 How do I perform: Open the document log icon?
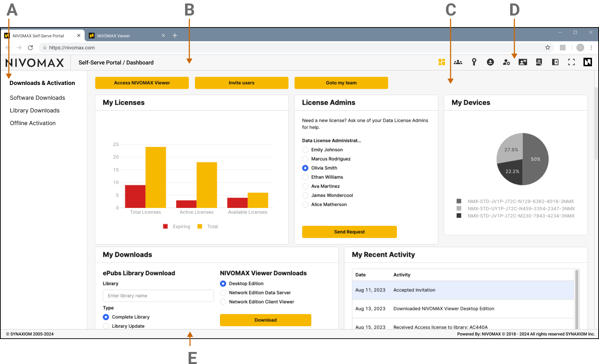coord(539,62)
